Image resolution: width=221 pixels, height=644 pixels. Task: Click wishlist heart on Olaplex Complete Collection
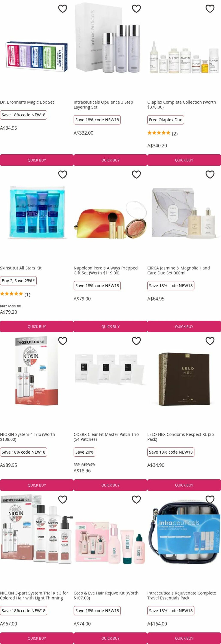(210, 9)
